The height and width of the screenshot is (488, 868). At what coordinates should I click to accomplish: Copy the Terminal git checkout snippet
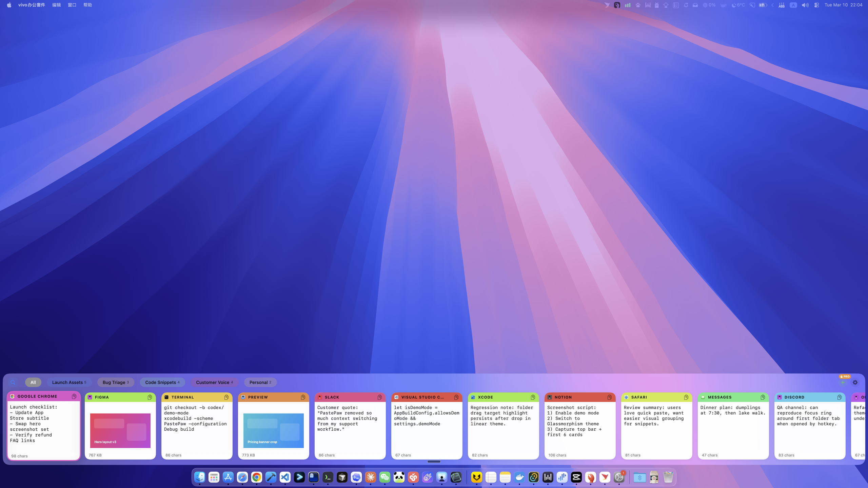tap(227, 397)
